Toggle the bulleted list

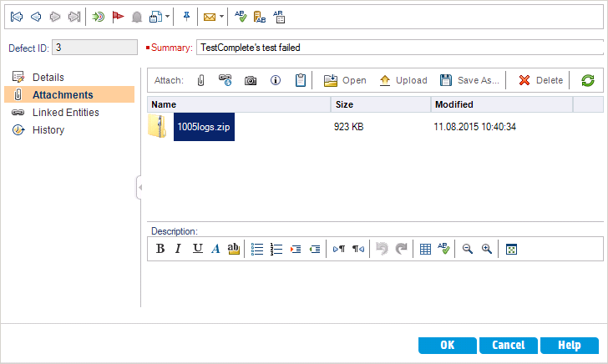pyautogui.click(x=257, y=249)
